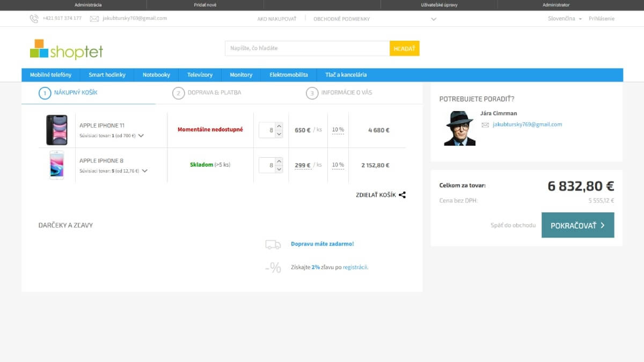Click the advisor email link under Jára Cimrman
Screen dimensions: 644x362
pyautogui.click(x=527, y=124)
